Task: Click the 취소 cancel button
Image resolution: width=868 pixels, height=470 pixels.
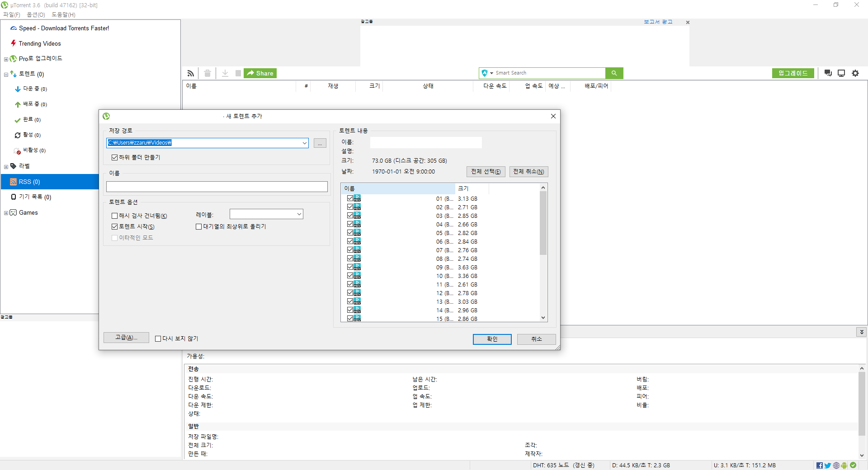Action: pyautogui.click(x=537, y=339)
